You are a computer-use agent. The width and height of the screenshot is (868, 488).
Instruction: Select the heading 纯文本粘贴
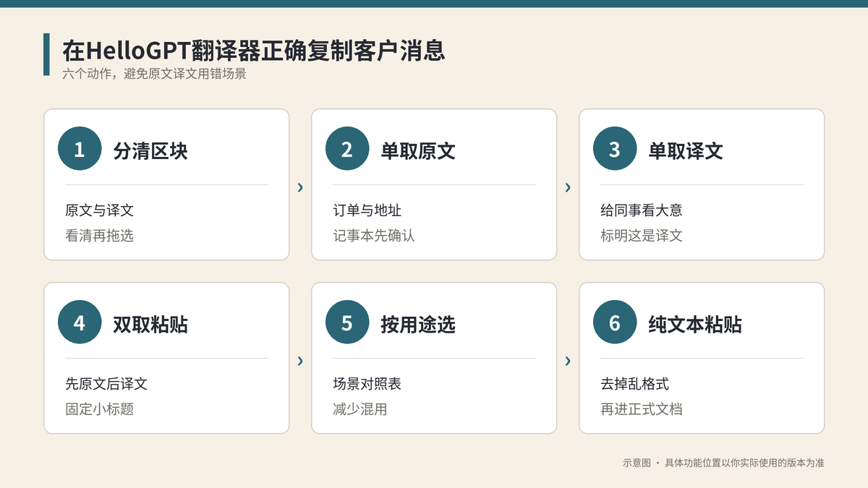(x=695, y=324)
